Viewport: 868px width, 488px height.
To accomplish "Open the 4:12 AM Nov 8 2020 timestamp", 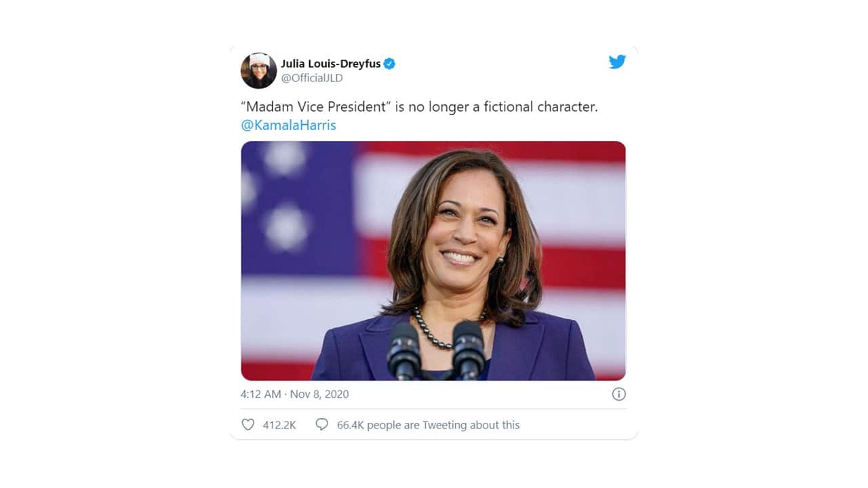I will [x=294, y=394].
